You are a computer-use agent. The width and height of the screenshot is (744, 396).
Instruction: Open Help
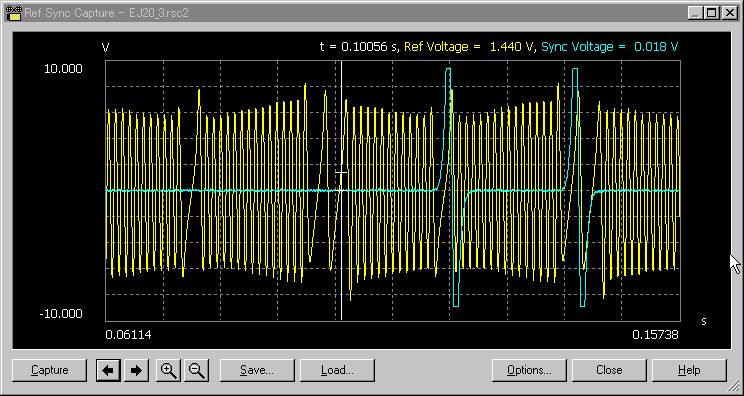[x=689, y=370]
